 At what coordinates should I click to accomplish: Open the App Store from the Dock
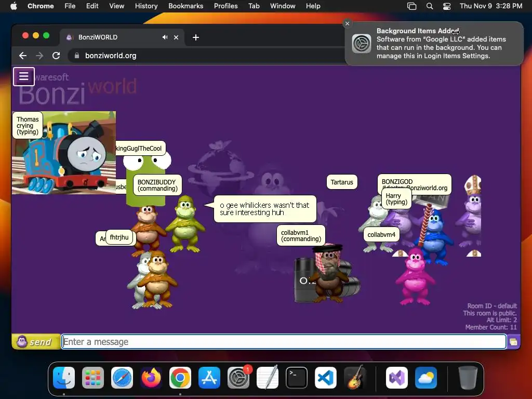[209, 378]
